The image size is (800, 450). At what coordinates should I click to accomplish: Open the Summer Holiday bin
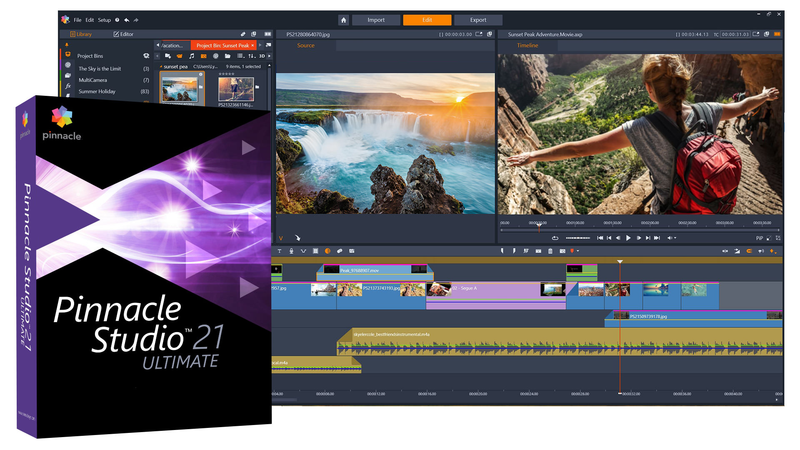[97, 91]
